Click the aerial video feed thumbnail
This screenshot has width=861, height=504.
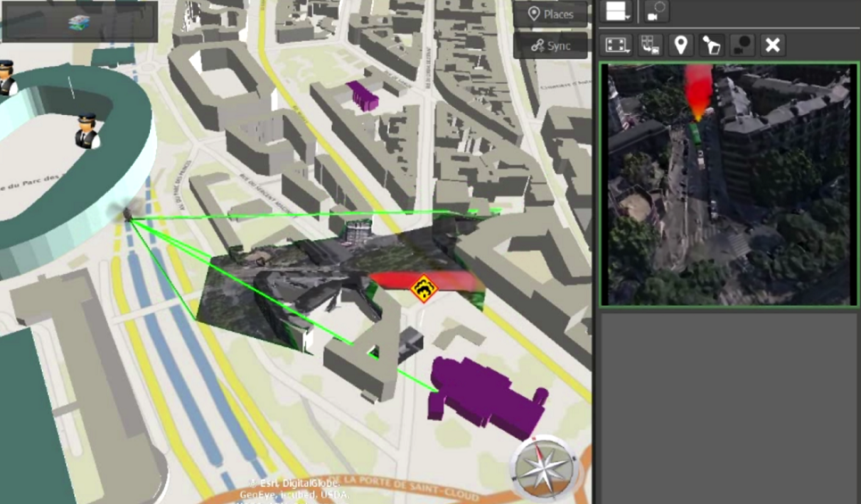[729, 185]
